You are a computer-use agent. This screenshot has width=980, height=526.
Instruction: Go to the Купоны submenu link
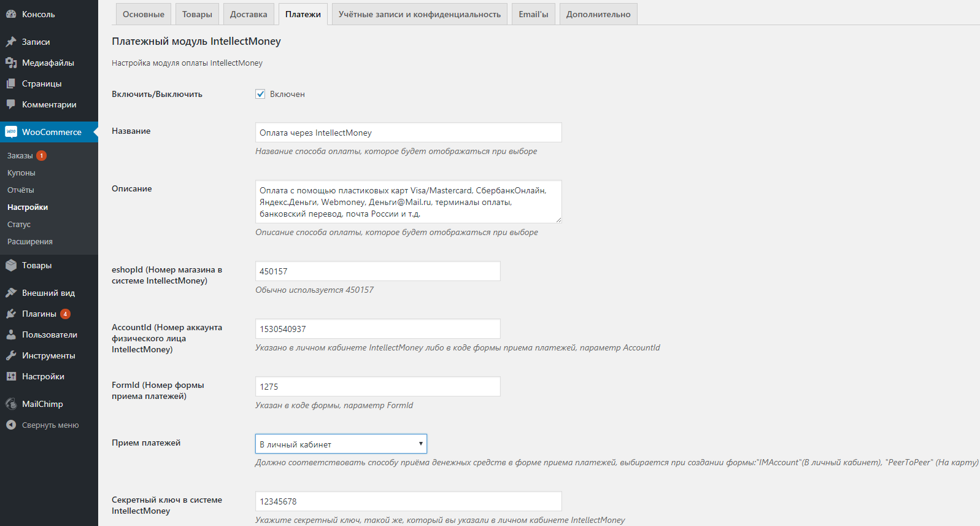21,173
